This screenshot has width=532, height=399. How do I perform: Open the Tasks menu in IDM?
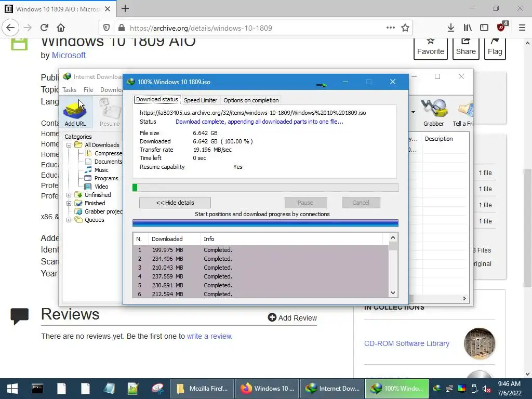pos(69,89)
